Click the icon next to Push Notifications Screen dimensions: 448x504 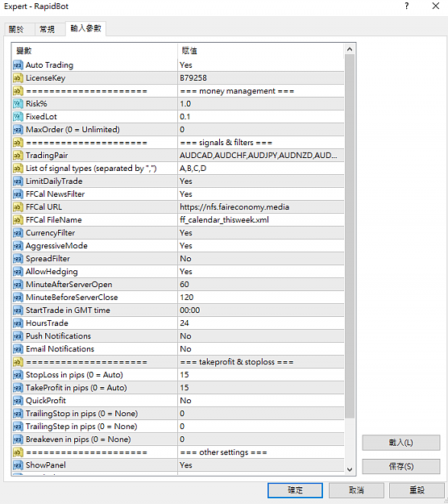pyautogui.click(x=18, y=336)
